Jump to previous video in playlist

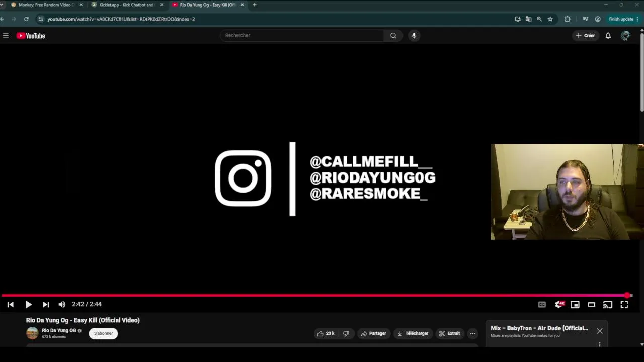coord(11,304)
